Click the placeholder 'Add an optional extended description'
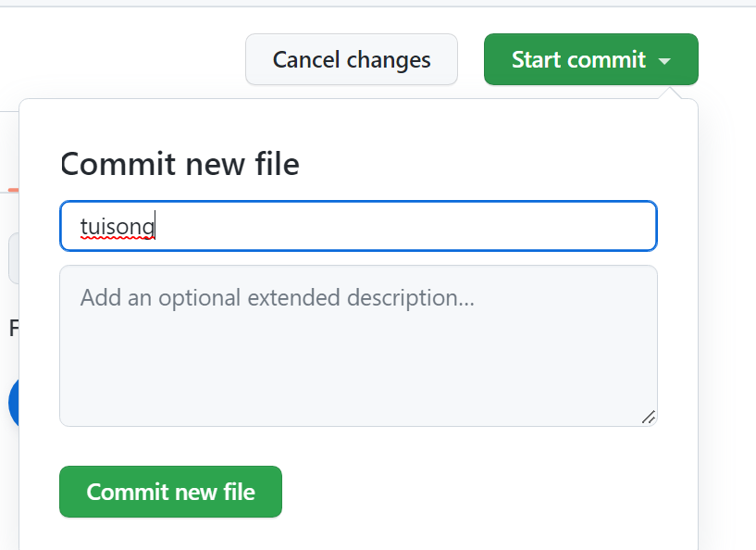Viewport: 756px width, 550px height. (278, 298)
